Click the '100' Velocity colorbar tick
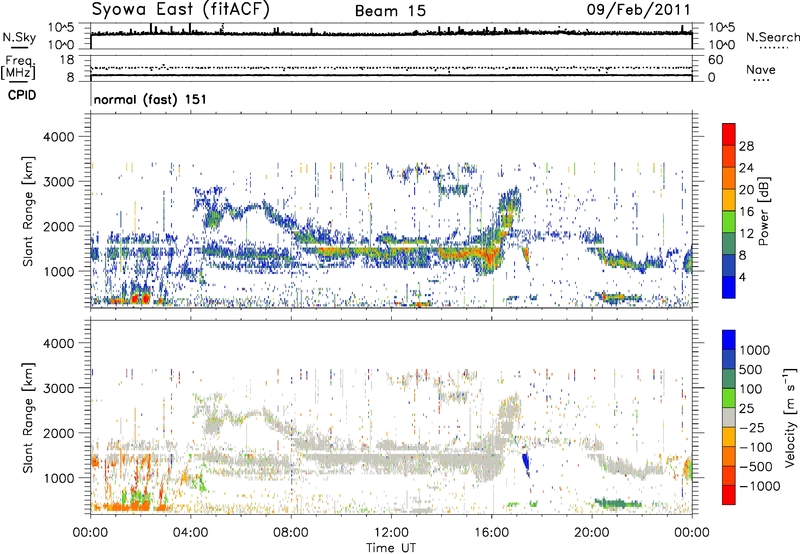The image size is (800, 554). coord(751,389)
